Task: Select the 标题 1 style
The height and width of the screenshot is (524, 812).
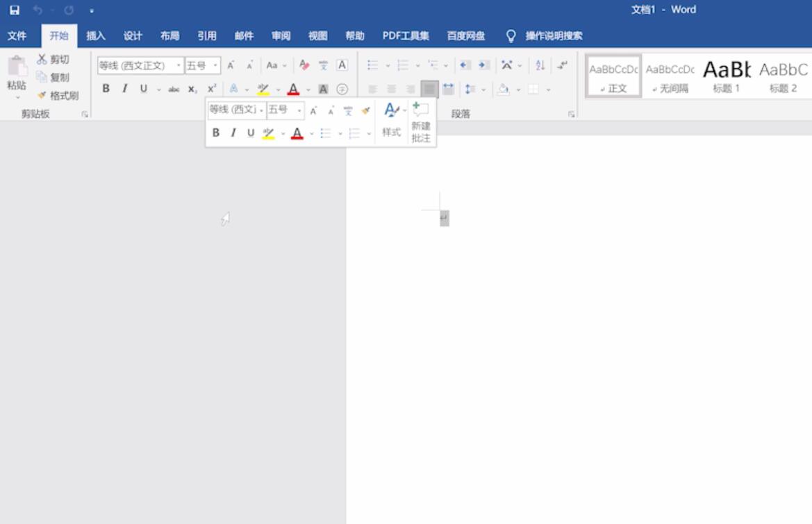Action: (726, 76)
